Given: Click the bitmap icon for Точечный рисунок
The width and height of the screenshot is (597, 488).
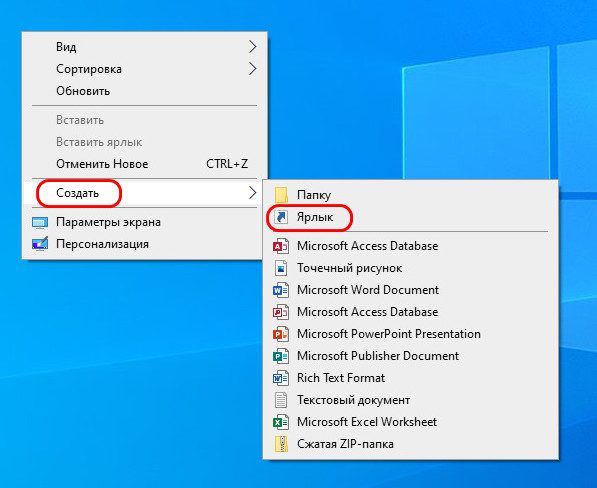Looking at the screenshot, I should 281,268.
